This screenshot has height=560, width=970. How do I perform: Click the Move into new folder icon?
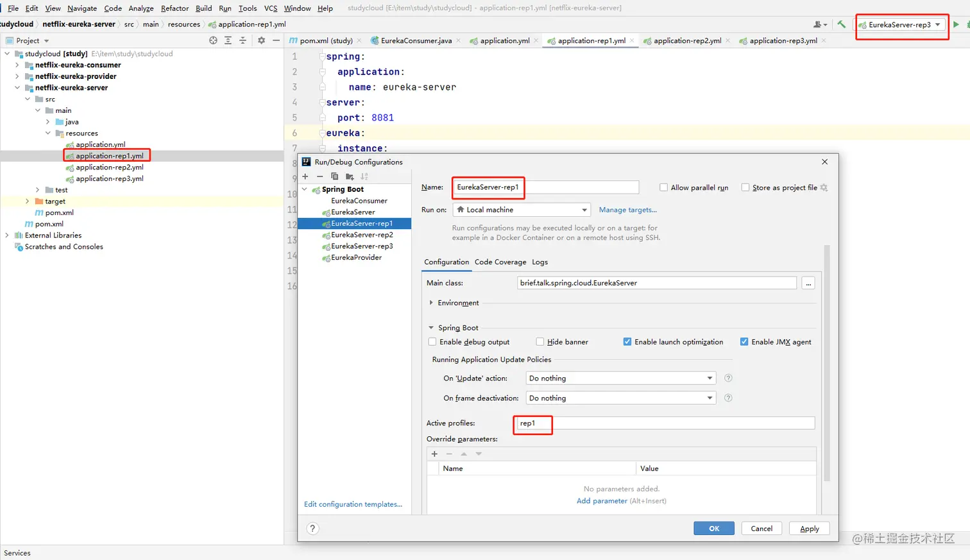[x=350, y=176]
